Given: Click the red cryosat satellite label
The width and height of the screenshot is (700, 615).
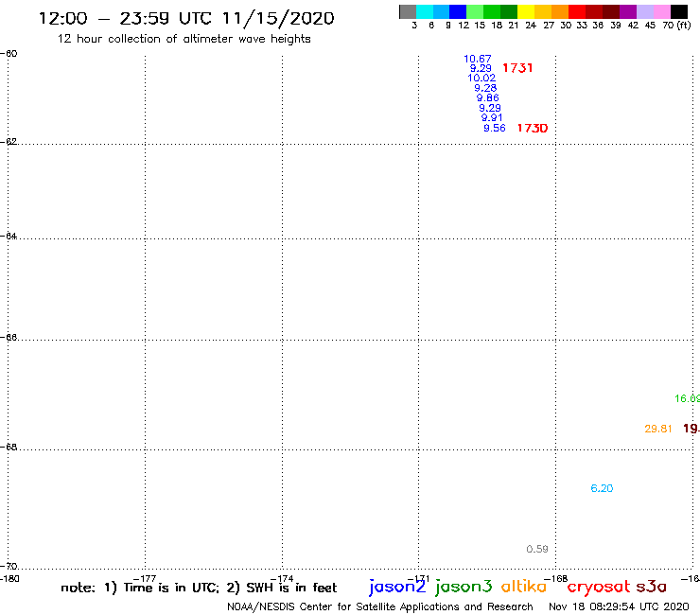Looking at the screenshot, I should [x=598, y=588].
